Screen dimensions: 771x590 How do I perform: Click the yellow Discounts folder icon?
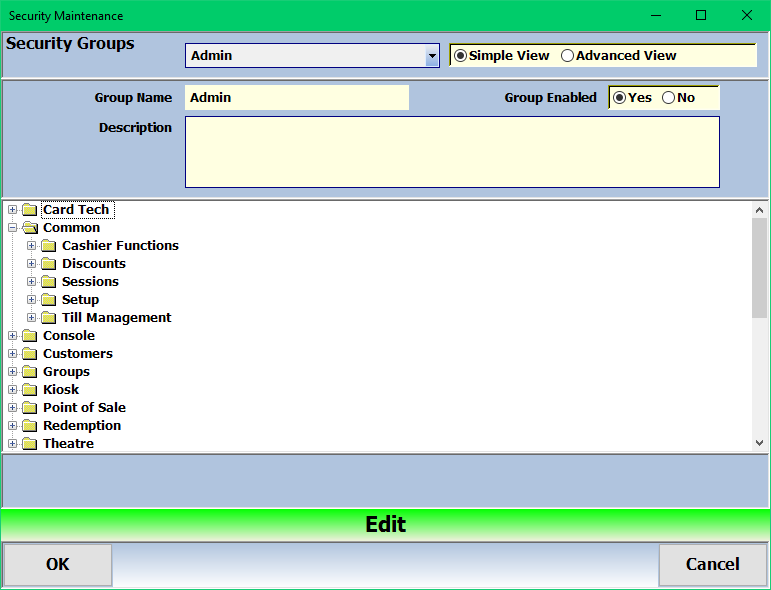coord(48,264)
